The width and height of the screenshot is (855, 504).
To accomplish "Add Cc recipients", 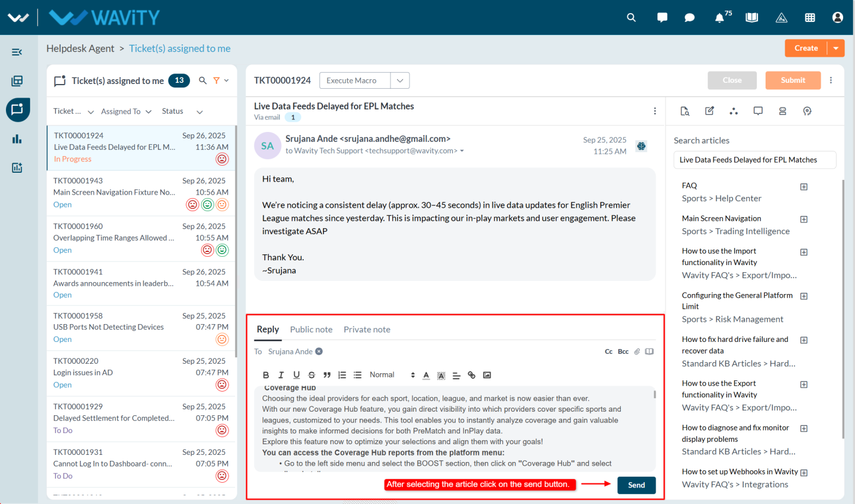I will (608, 351).
